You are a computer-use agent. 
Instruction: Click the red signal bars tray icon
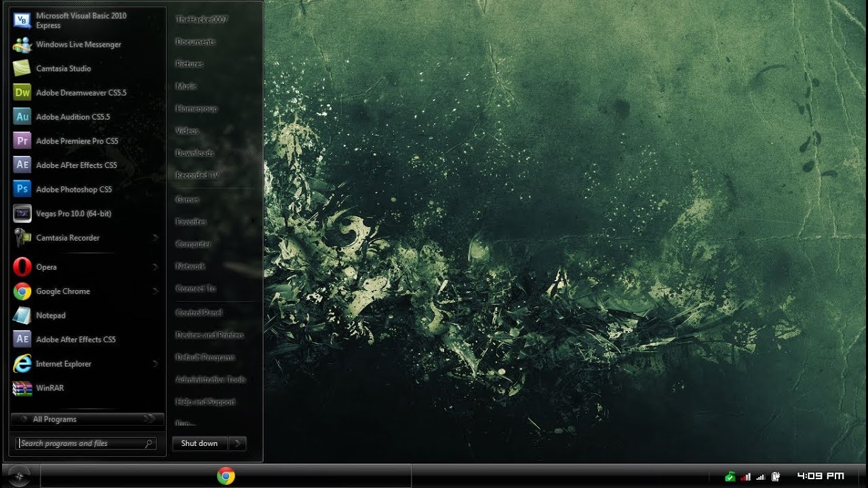coord(746,476)
